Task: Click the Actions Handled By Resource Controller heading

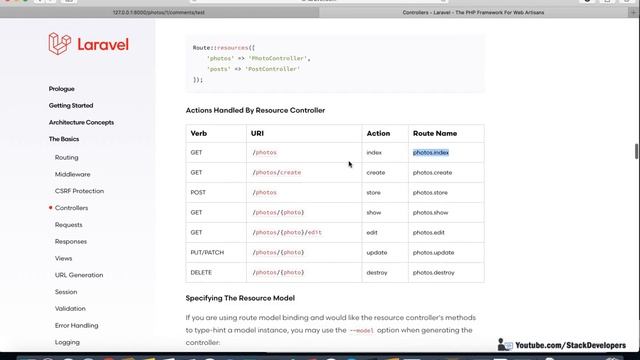Action: click(255, 111)
